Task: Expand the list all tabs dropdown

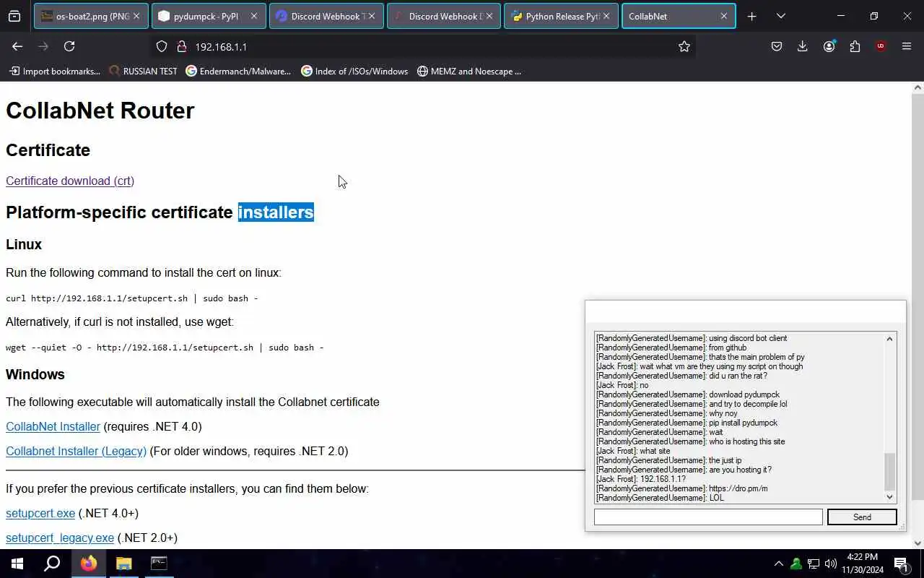Action: click(781, 16)
